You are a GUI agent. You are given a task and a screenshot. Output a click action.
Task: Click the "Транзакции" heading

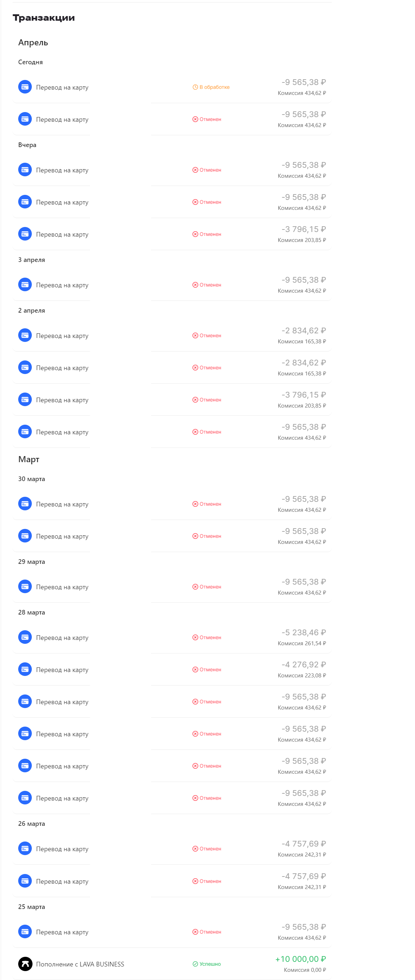point(44,18)
